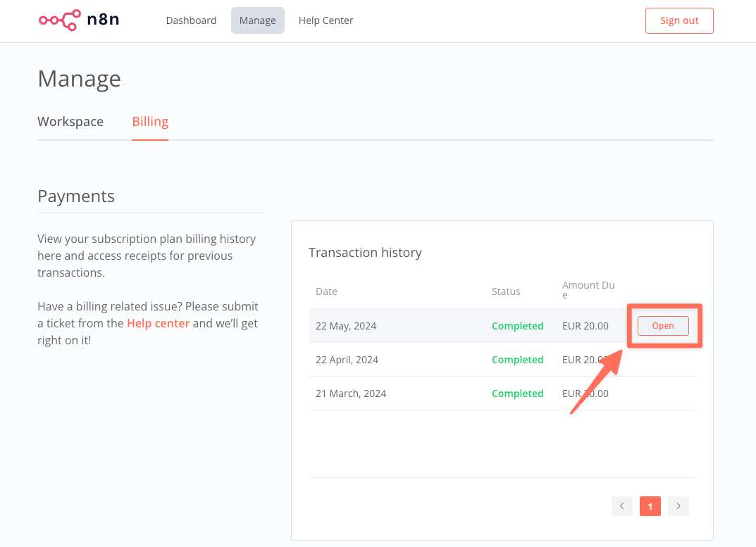Go to the next transactions page

tap(678, 506)
